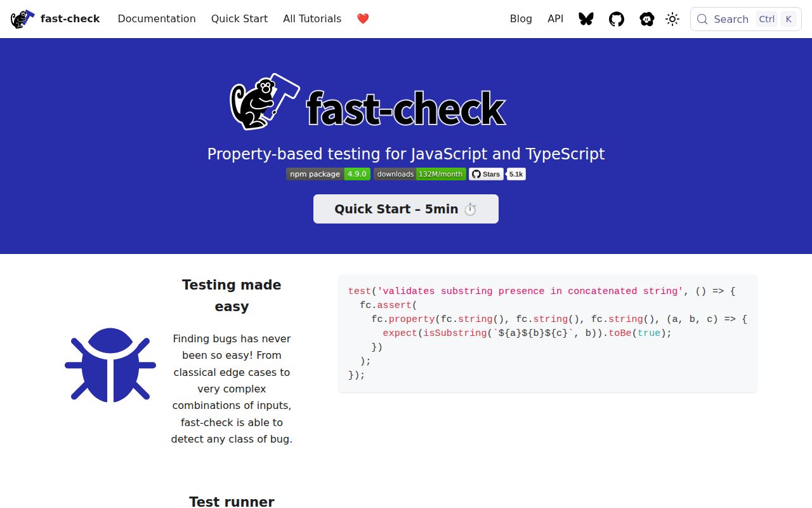Image resolution: width=812 pixels, height=508 pixels.
Task: Toggle light/dark mode sun icon
Action: (x=672, y=19)
